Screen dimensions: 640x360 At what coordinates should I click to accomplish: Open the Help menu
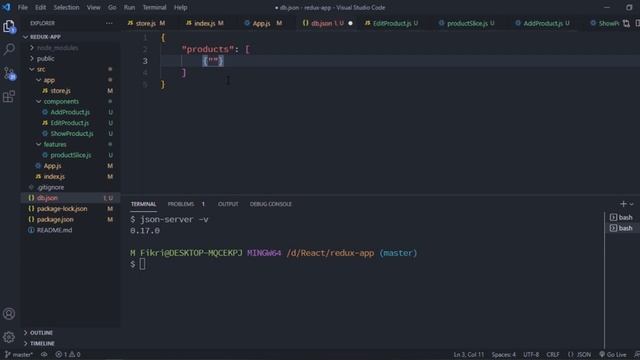(180, 7)
